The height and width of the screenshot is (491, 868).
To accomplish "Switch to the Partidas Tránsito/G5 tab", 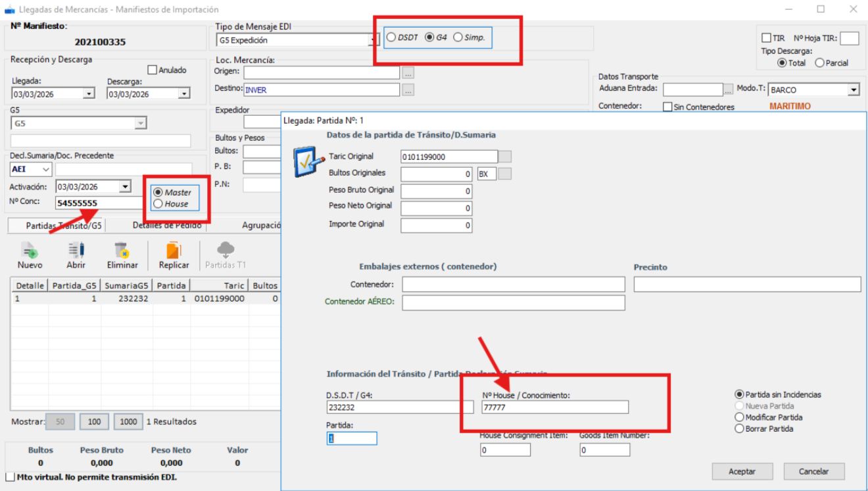I will tap(57, 225).
